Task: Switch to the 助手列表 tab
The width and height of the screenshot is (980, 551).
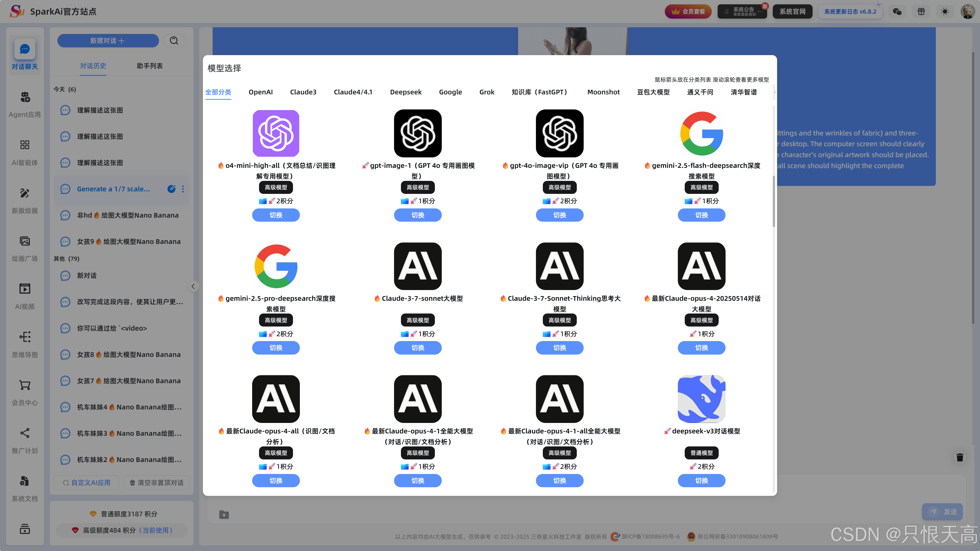Action: (x=150, y=66)
